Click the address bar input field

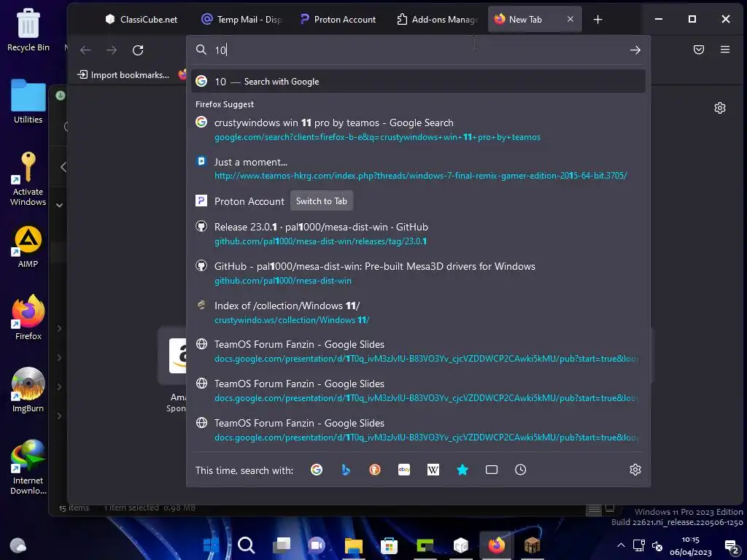pyautogui.click(x=419, y=50)
